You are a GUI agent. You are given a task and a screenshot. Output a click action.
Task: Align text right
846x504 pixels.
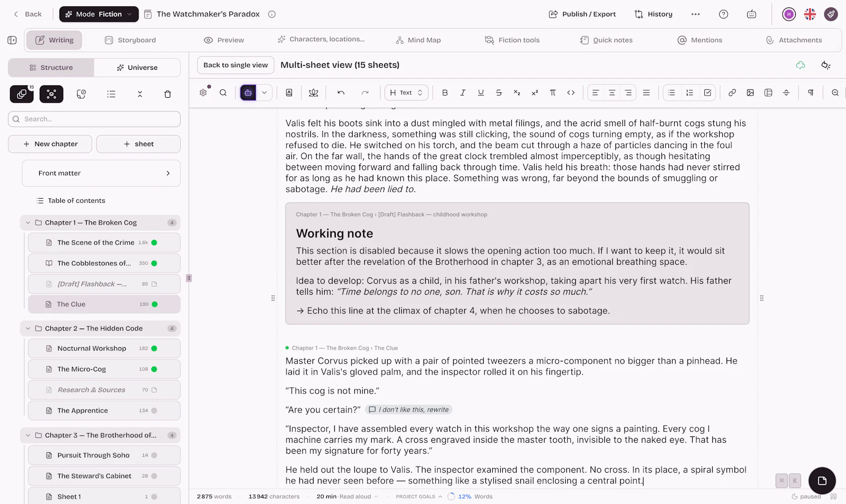(628, 92)
